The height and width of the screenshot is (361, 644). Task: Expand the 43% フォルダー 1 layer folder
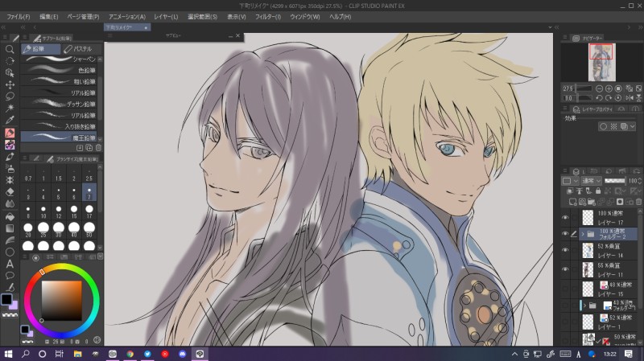pyautogui.click(x=584, y=306)
